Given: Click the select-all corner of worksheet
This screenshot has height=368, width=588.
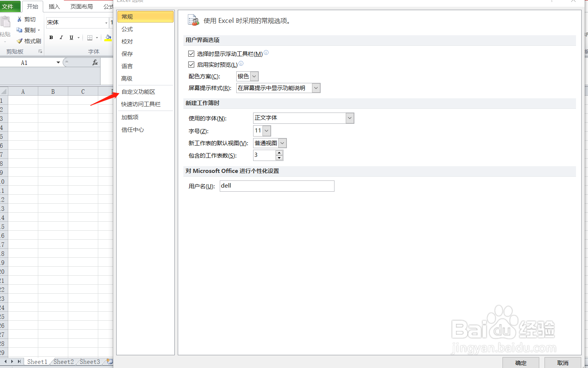Looking at the screenshot, I should pos(4,91).
